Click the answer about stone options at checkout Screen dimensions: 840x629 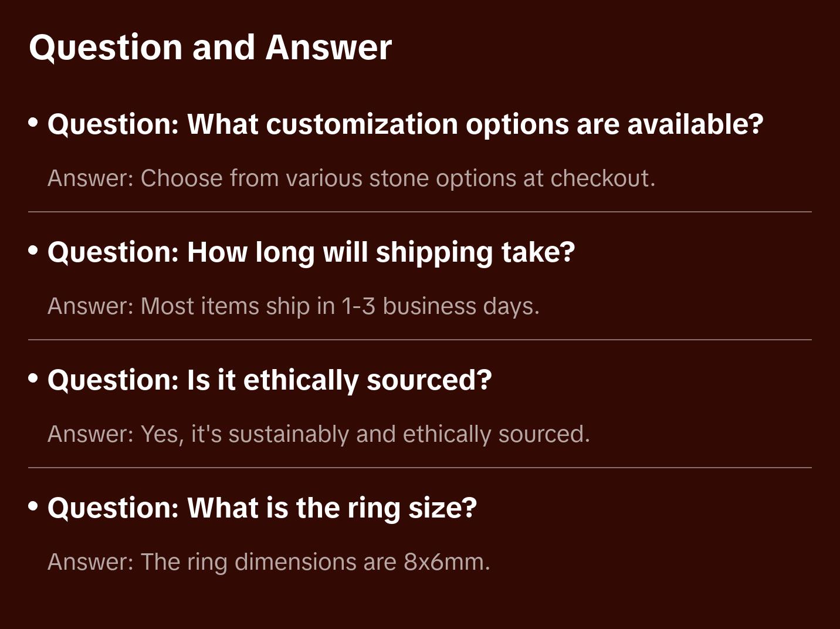(x=351, y=178)
